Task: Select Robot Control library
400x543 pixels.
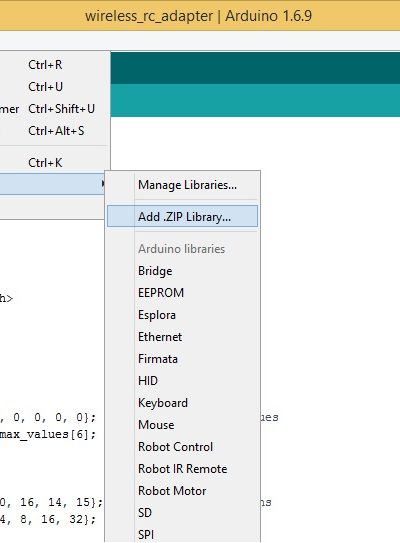Action: coord(182,447)
